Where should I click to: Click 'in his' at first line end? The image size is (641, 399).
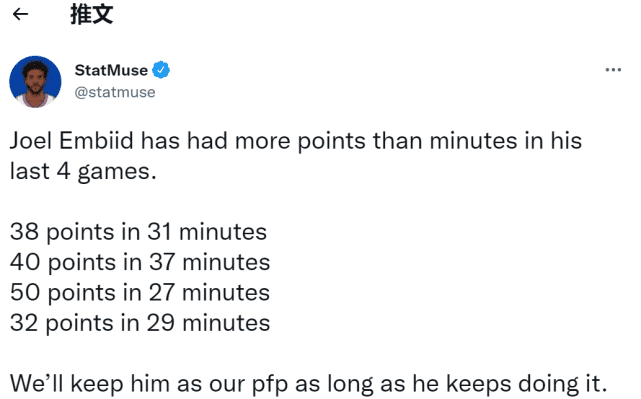click(553, 141)
